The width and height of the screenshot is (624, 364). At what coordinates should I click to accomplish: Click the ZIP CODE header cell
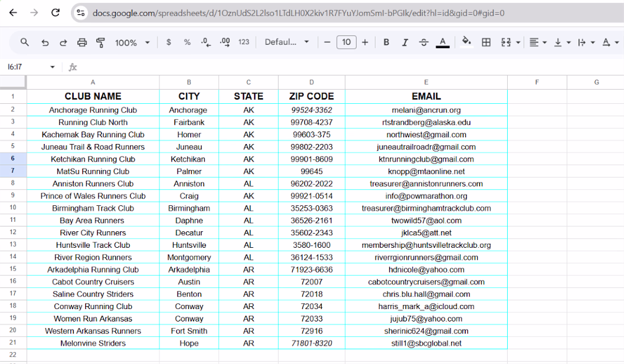[x=311, y=96]
